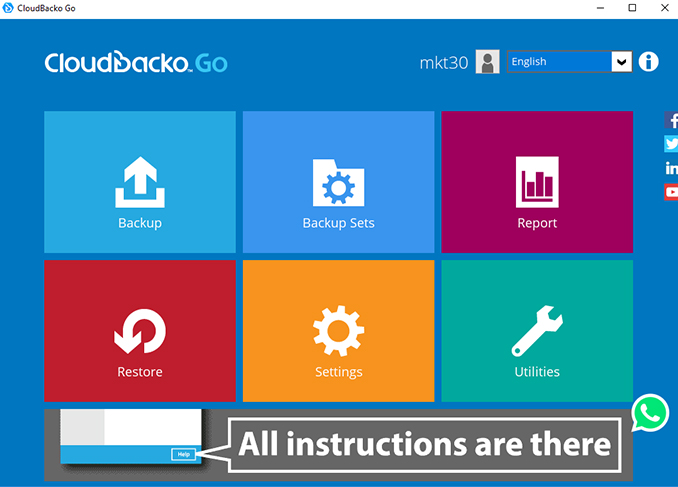
Task: Open the Twitter social link
Action: click(x=671, y=144)
